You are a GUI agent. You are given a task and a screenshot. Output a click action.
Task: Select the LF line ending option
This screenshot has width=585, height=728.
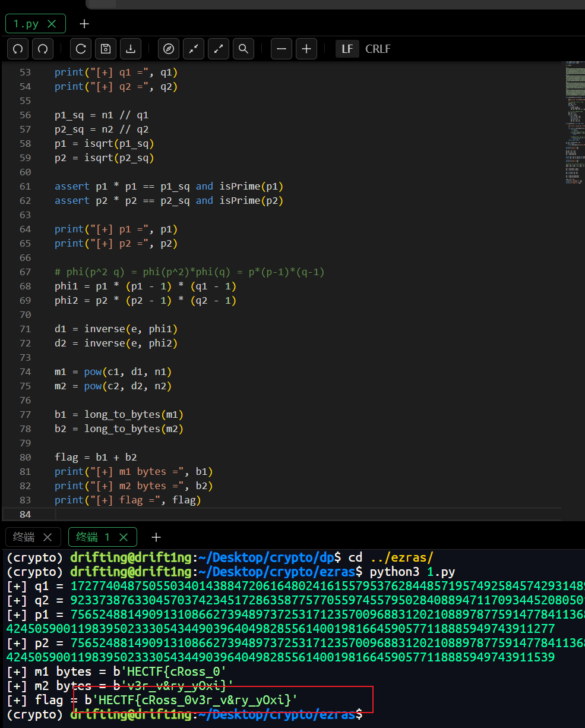(347, 49)
